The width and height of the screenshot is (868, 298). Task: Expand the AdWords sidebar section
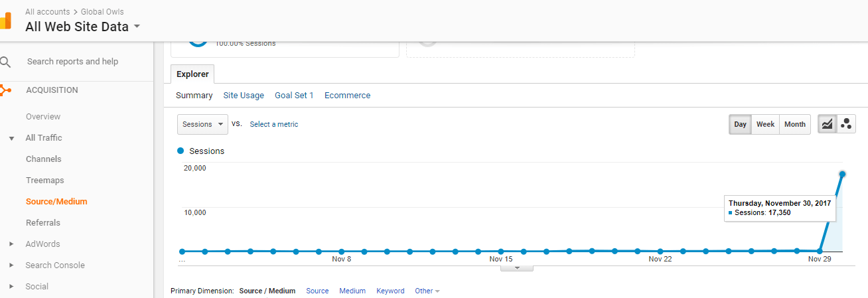click(11, 244)
